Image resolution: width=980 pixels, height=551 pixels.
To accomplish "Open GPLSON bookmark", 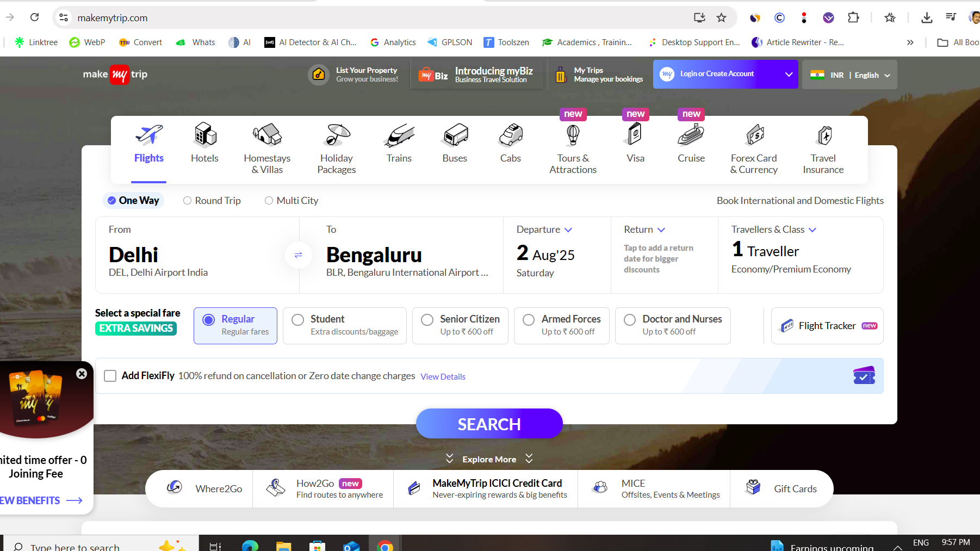I will click(x=449, y=42).
